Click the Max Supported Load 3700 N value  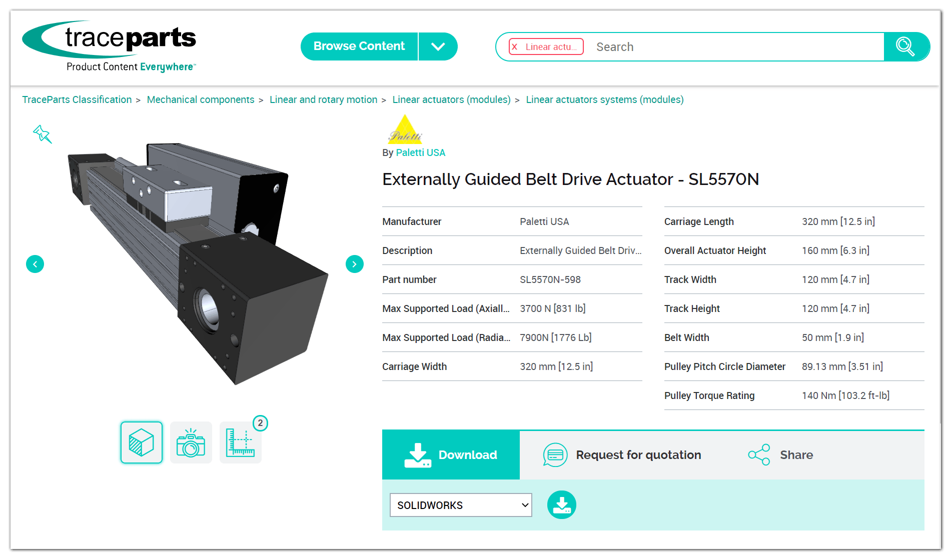point(553,308)
